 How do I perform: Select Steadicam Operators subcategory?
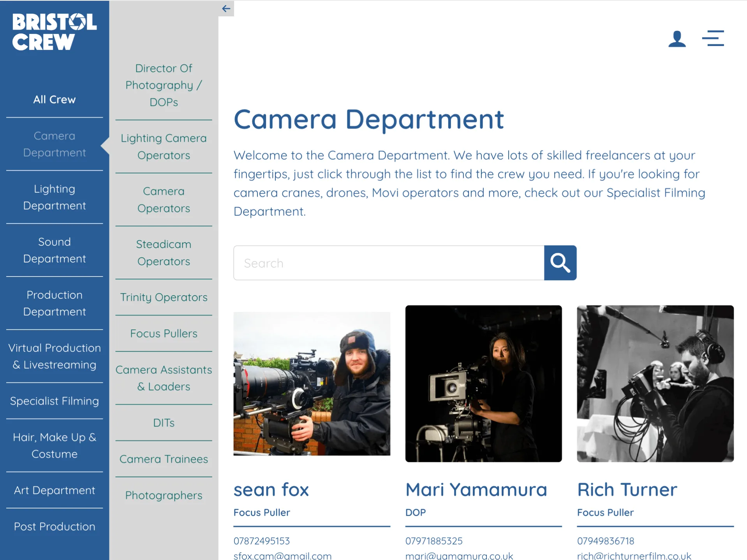coord(164,253)
